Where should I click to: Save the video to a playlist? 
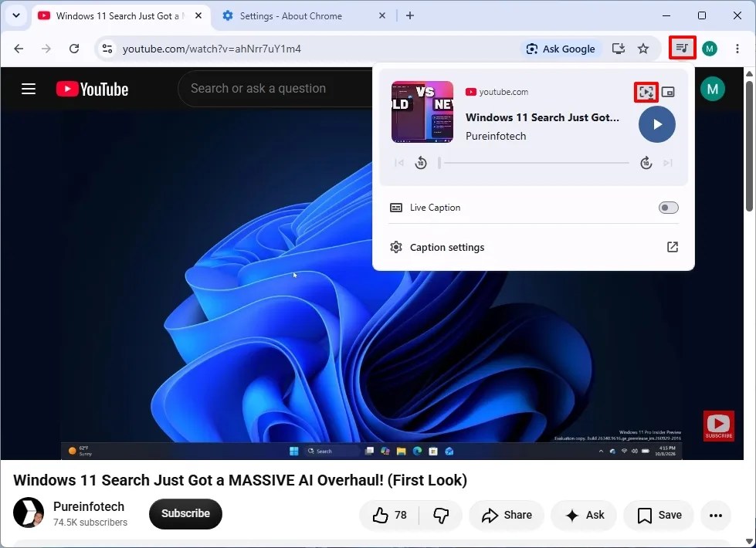click(659, 516)
